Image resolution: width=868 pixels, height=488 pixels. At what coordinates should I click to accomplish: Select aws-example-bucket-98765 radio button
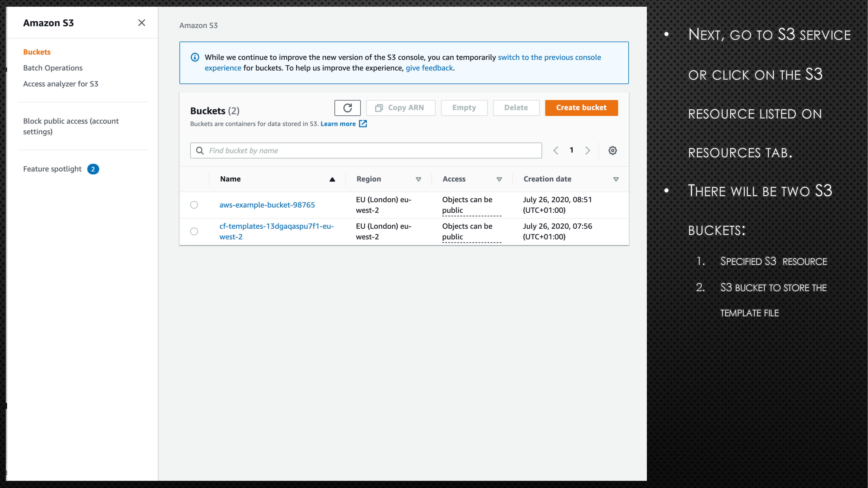[x=194, y=205]
